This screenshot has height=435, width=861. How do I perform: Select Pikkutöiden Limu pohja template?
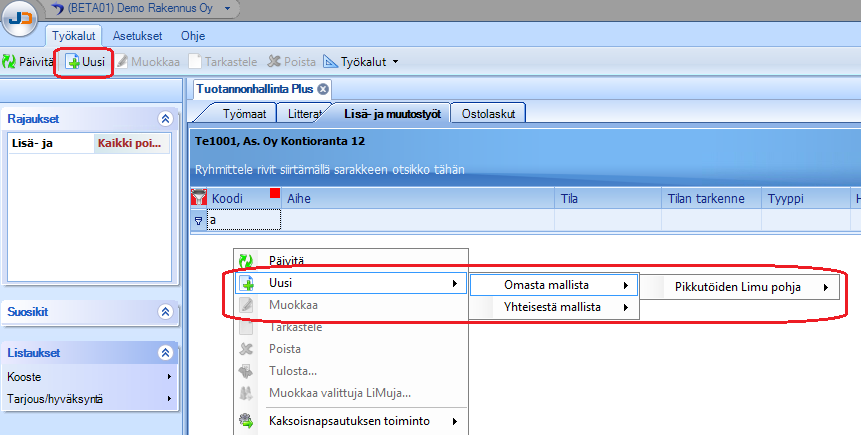pos(743,286)
